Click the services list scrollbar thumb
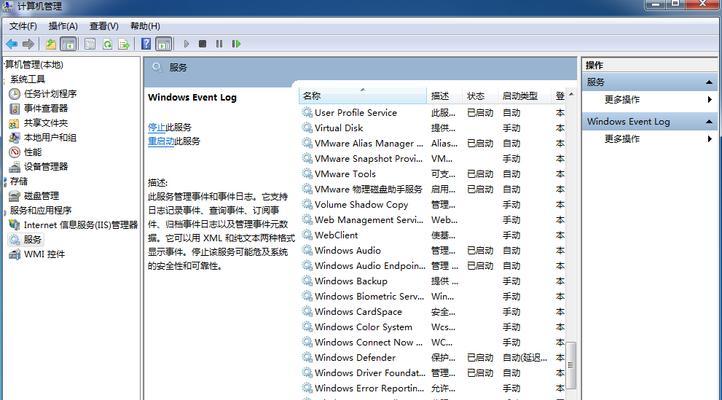The width and height of the screenshot is (722, 400). pos(571,365)
